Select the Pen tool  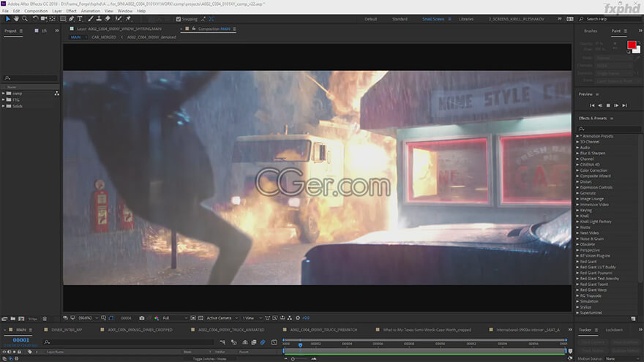point(72,19)
